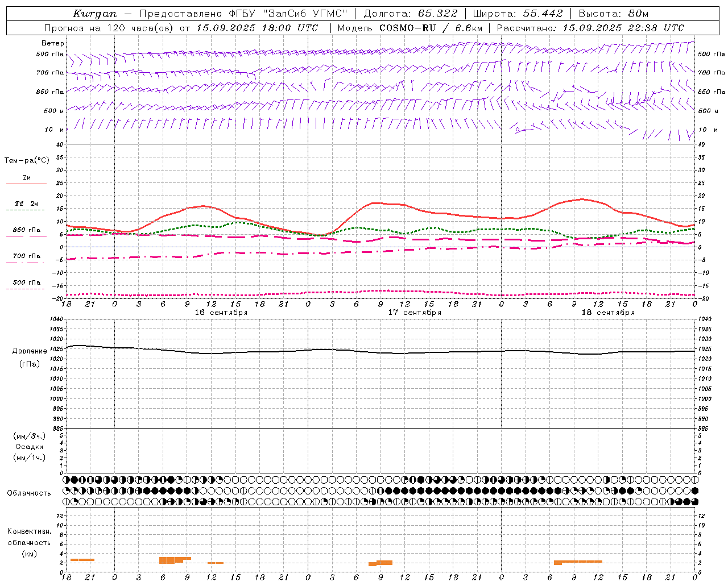The image size is (728, 582).
Task: Click the '2м' temperature legend entry
Action: [x=27, y=178]
